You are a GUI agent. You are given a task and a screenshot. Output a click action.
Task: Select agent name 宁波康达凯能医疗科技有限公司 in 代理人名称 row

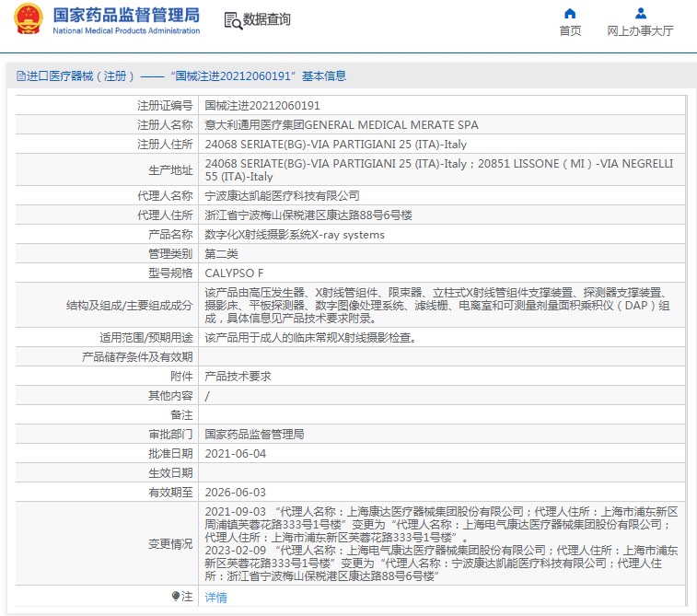[x=282, y=195]
